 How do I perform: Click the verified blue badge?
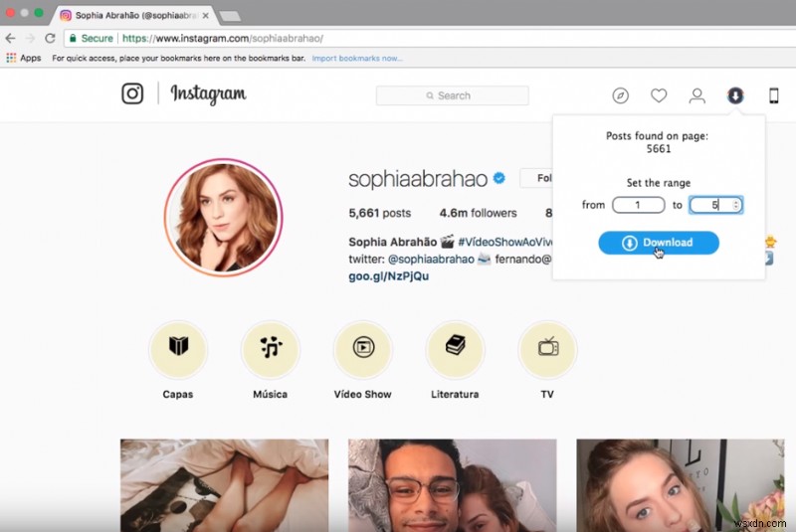499,178
